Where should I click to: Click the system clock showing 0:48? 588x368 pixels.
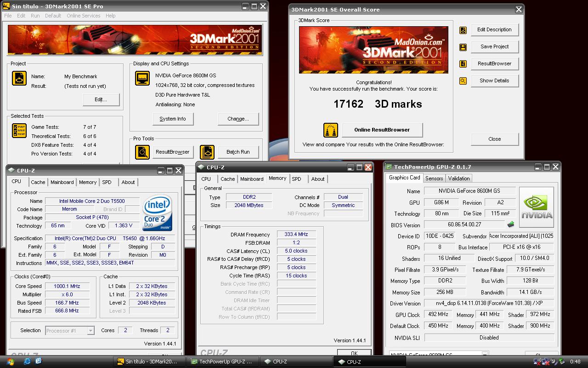[x=575, y=362]
